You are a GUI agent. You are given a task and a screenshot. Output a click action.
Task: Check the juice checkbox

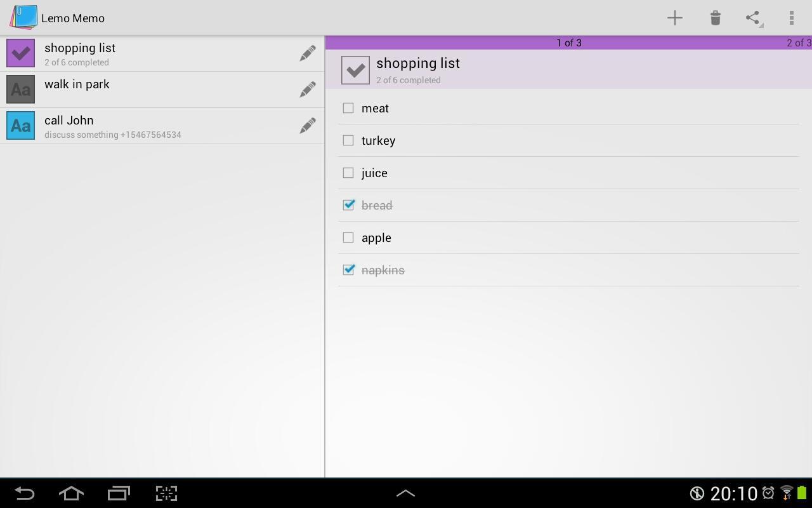coord(348,173)
